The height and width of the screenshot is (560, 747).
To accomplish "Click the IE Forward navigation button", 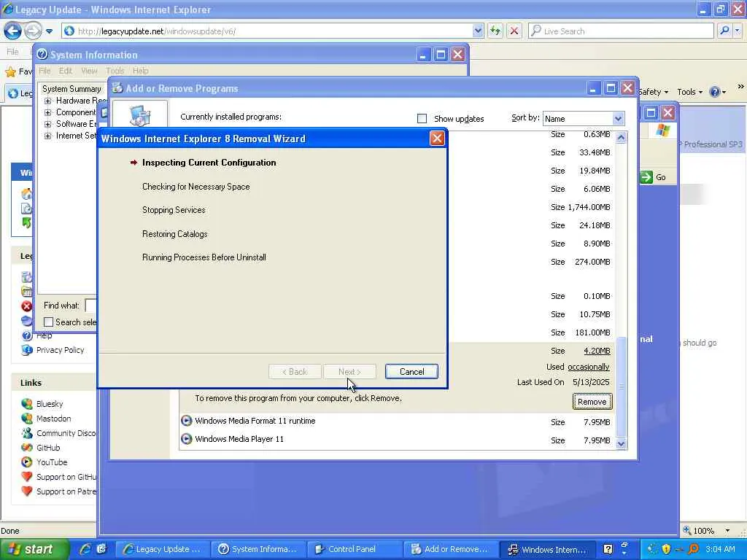I will tap(33, 31).
